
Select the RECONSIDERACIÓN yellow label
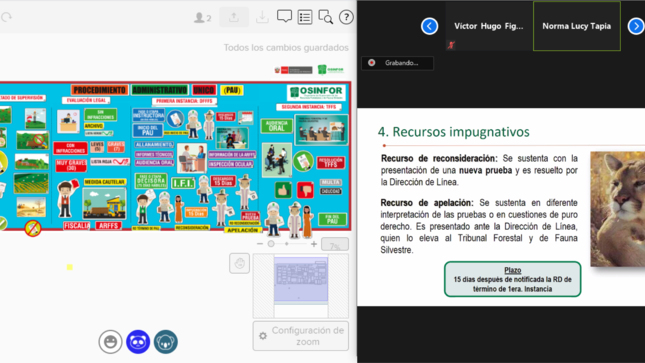[x=192, y=228]
